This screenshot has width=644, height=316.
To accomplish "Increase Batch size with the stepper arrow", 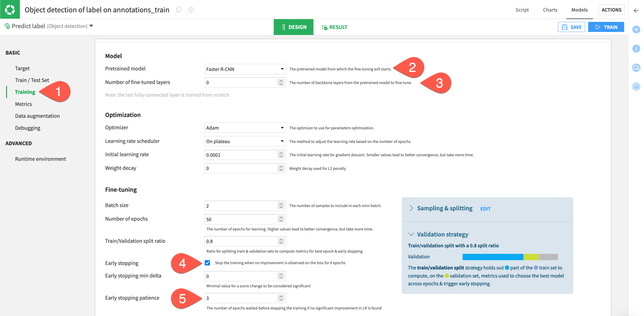I will pos(281,204).
